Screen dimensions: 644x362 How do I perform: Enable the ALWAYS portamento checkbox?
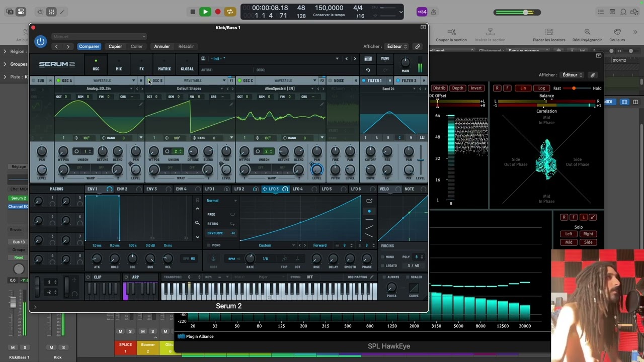(384, 277)
